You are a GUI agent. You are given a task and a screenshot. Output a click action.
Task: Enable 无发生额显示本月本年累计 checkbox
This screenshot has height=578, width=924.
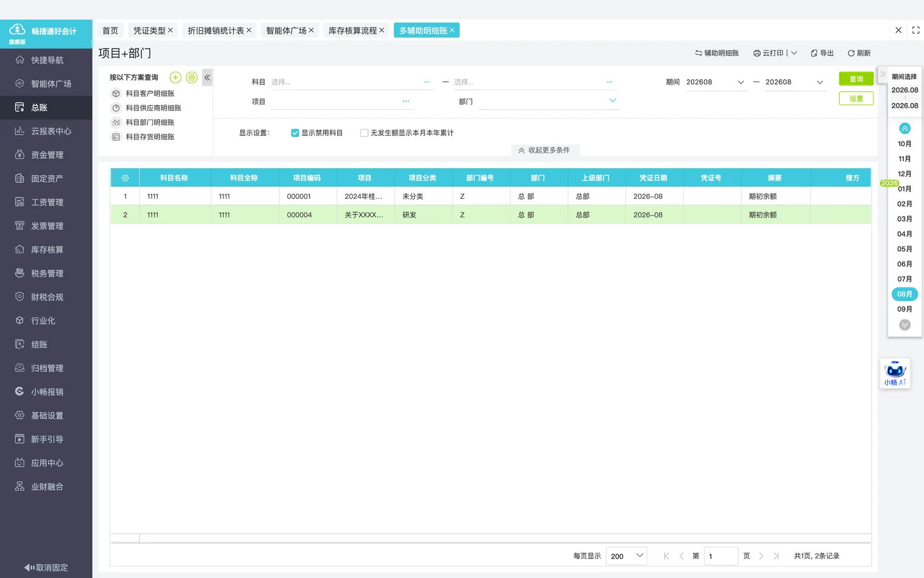(364, 133)
